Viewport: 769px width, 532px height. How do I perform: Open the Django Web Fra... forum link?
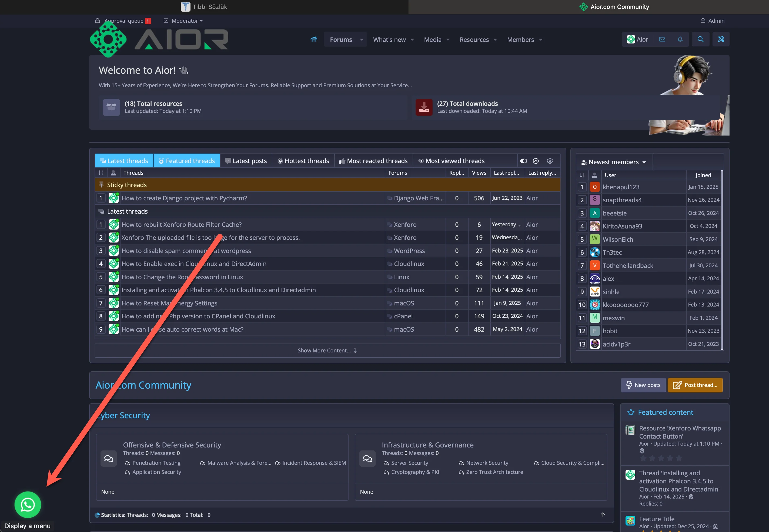(419, 198)
